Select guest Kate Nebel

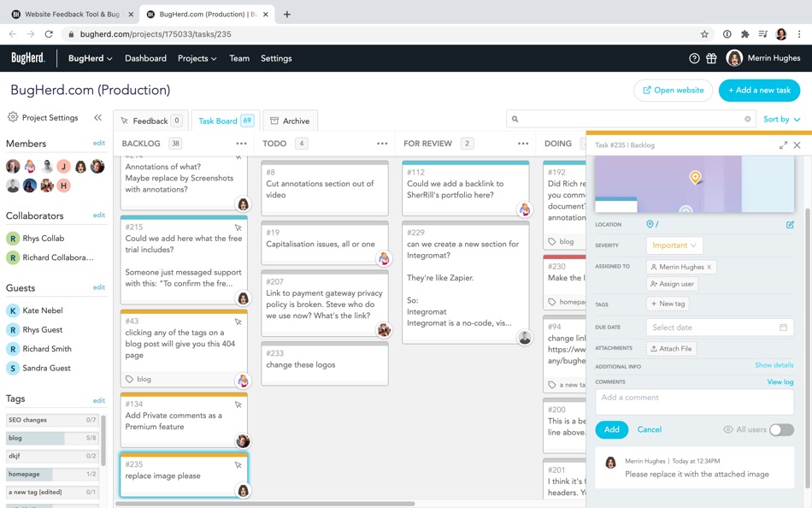(x=35, y=310)
